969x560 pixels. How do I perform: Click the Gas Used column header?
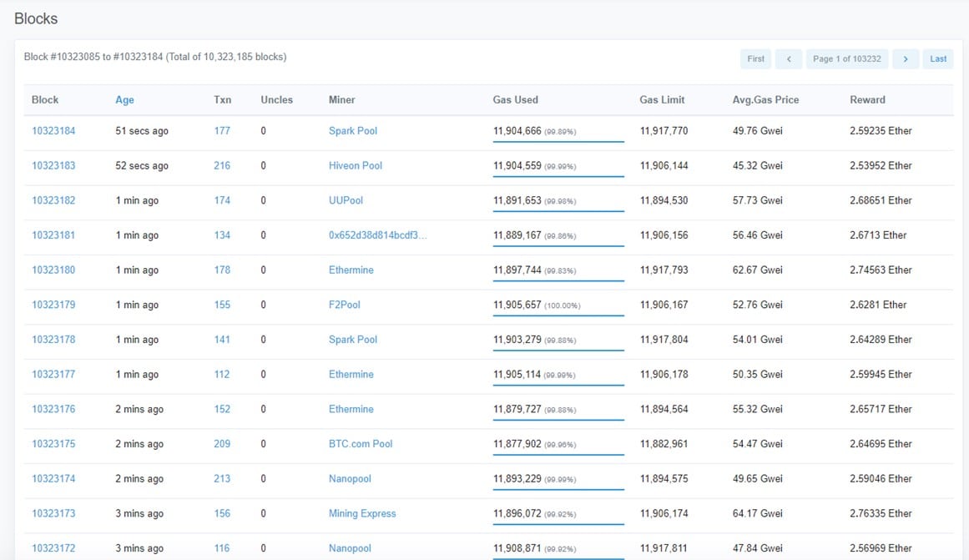[516, 99]
